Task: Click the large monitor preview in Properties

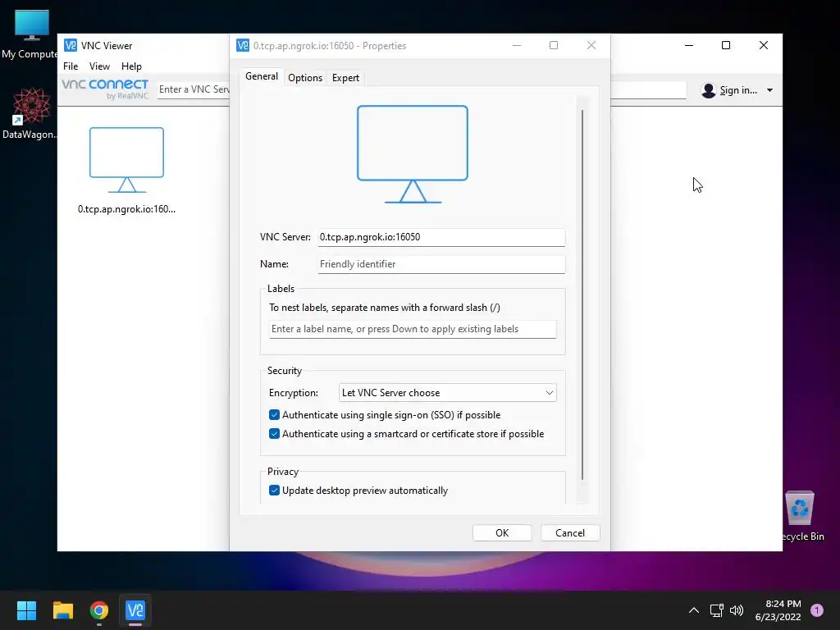Action: pyautogui.click(x=413, y=154)
